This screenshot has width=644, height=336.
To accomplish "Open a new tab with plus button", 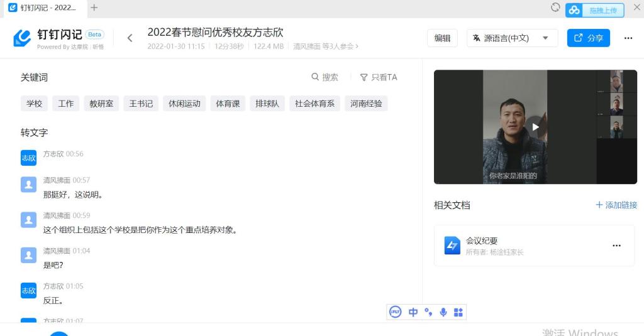I will (x=94, y=8).
